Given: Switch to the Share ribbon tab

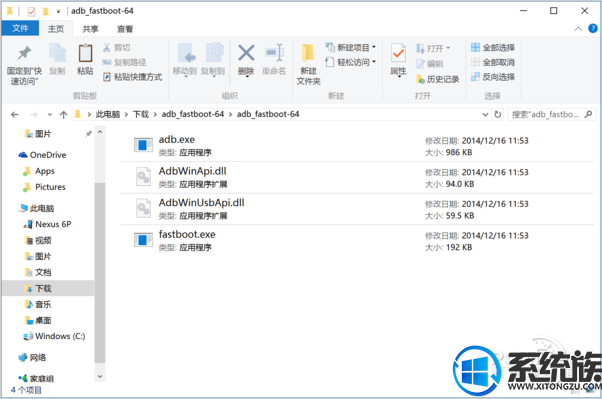Looking at the screenshot, I should tap(90, 29).
